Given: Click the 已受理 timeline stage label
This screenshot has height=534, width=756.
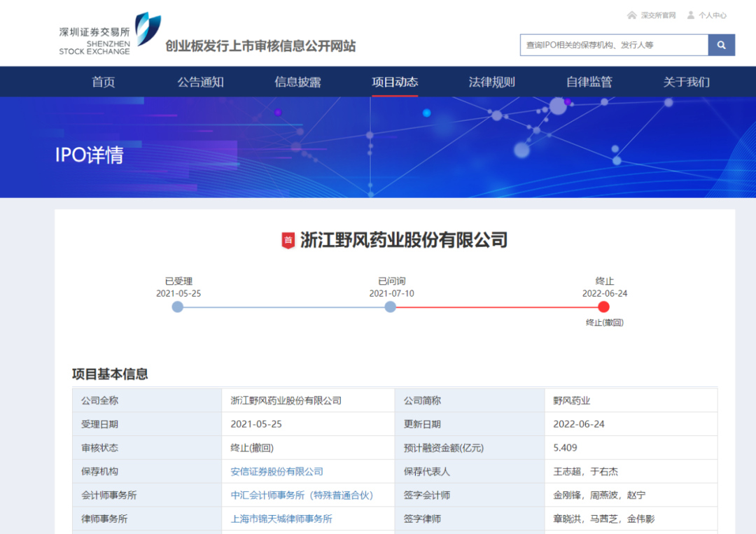Looking at the screenshot, I should (x=178, y=281).
